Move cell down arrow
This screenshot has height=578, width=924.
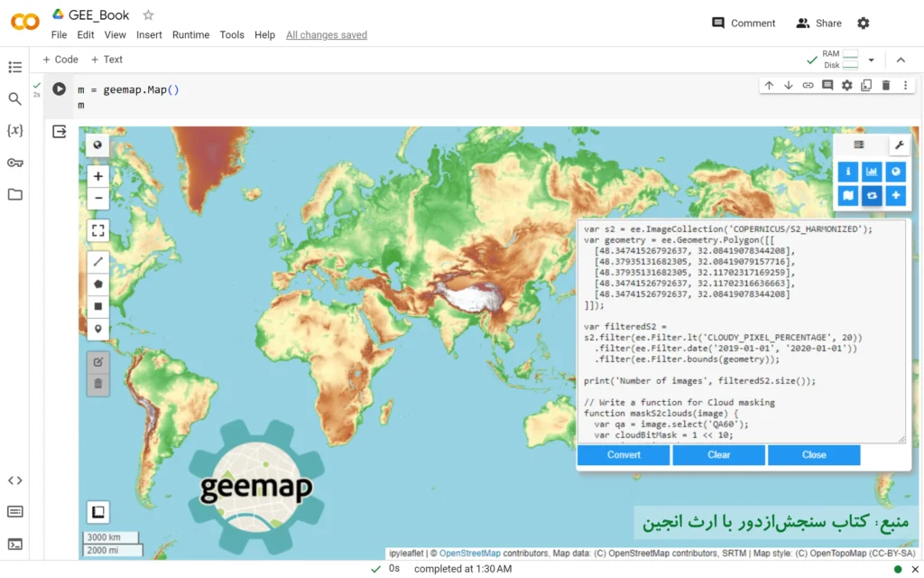point(789,86)
